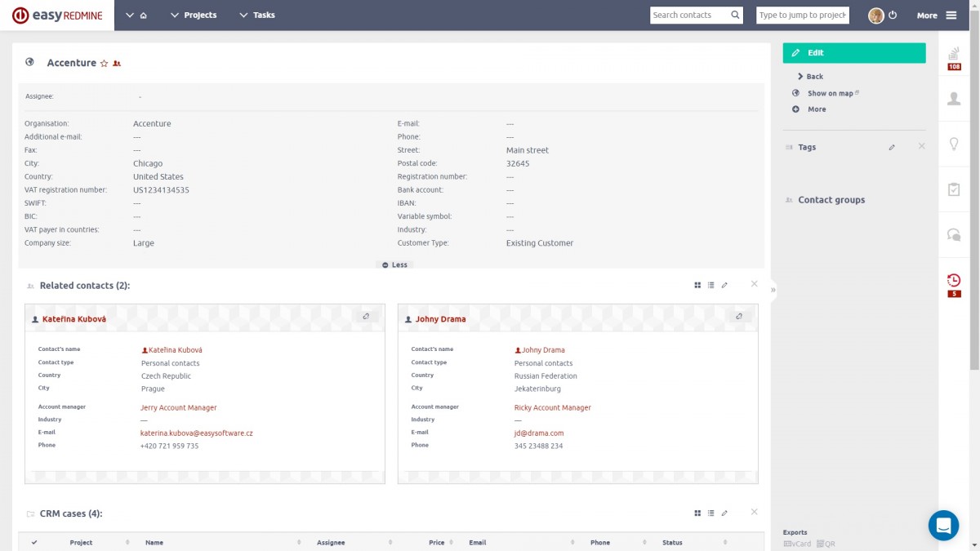Open Ricky Account Manager link

pyautogui.click(x=553, y=407)
